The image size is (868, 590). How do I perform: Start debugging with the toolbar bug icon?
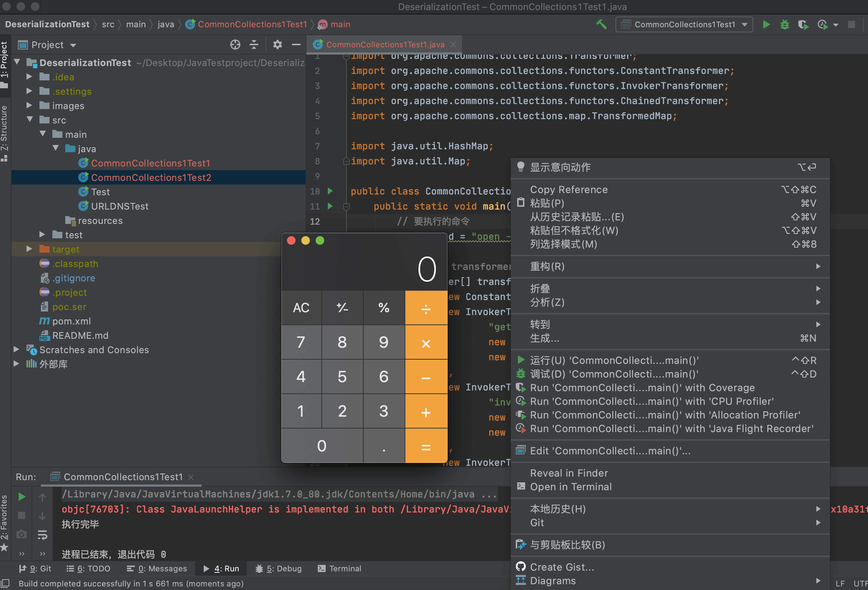tap(784, 25)
